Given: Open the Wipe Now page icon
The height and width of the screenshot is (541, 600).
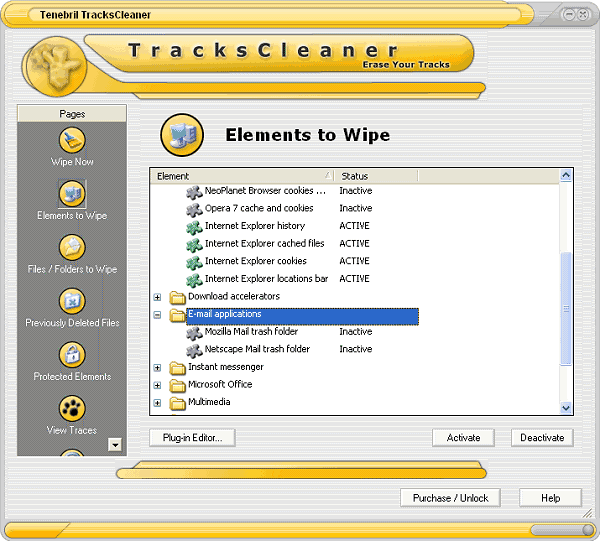Looking at the screenshot, I should (72, 140).
